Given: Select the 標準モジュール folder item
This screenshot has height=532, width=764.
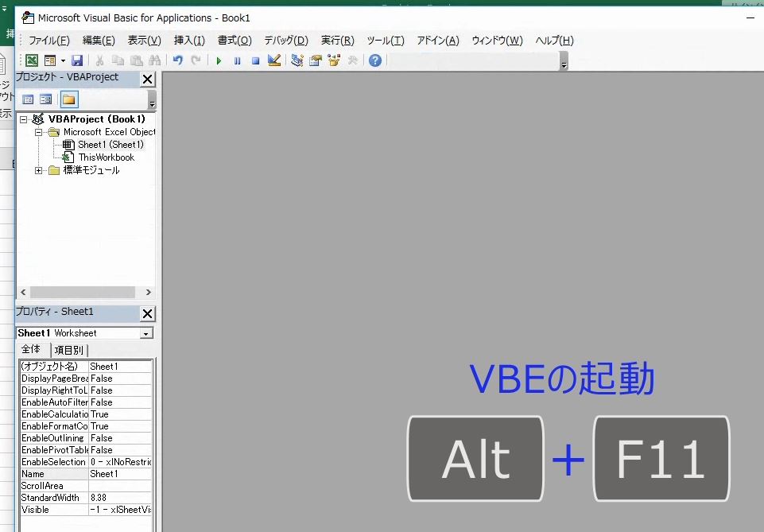Looking at the screenshot, I should 91,170.
